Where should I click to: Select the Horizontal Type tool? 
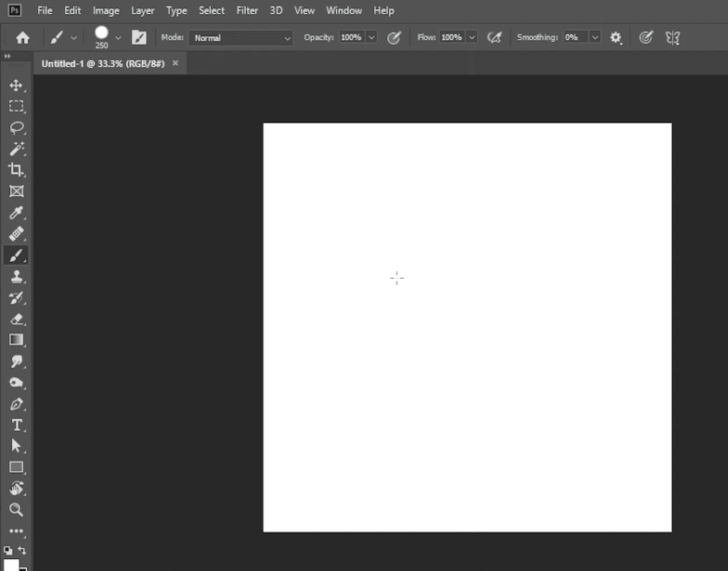click(x=16, y=425)
